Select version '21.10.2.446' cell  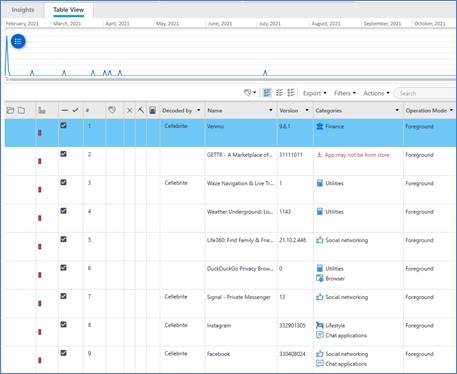293,240
